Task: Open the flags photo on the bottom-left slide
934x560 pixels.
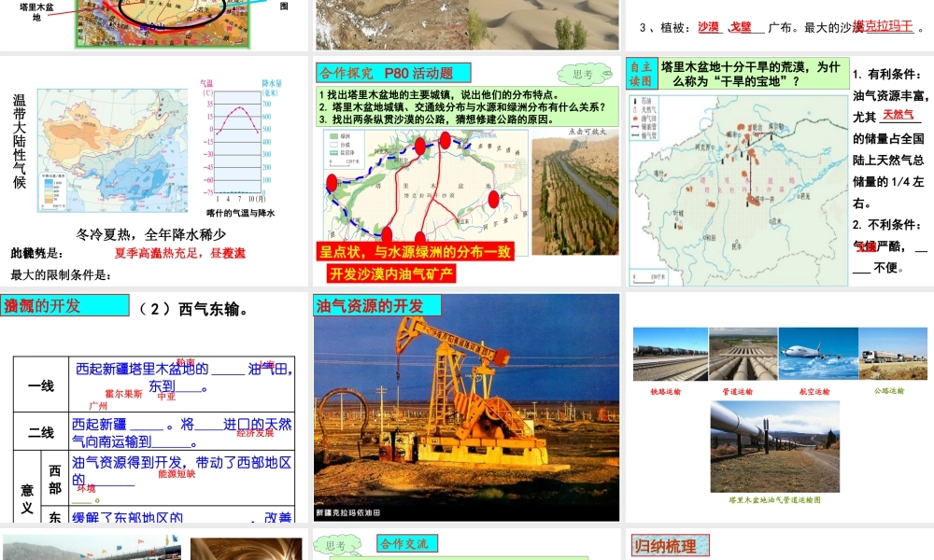Action: point(92,547)
